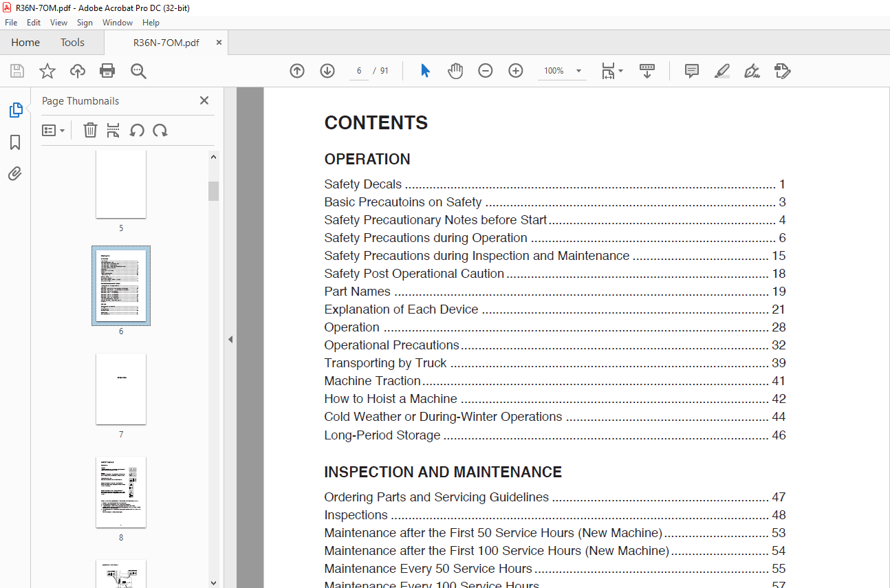Open thumbnail options dropdown menu
This screenshot has width=890, height=588.
coord(54,130)
